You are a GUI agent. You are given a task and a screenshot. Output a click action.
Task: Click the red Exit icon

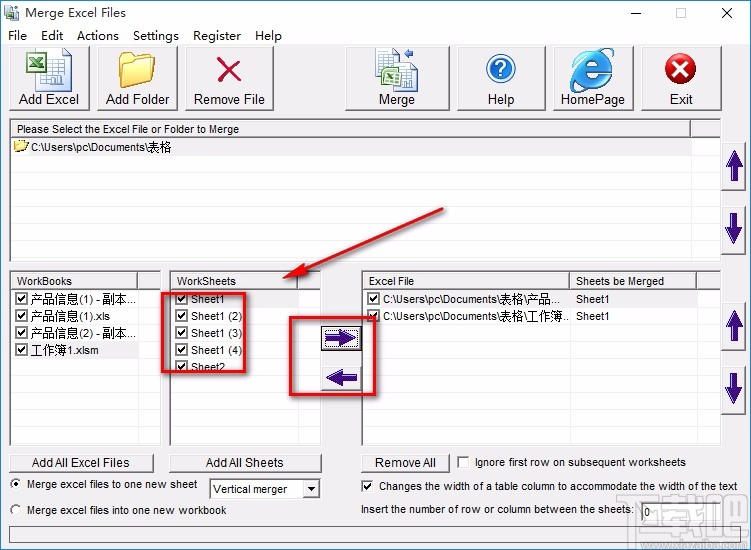pos(681,69)
